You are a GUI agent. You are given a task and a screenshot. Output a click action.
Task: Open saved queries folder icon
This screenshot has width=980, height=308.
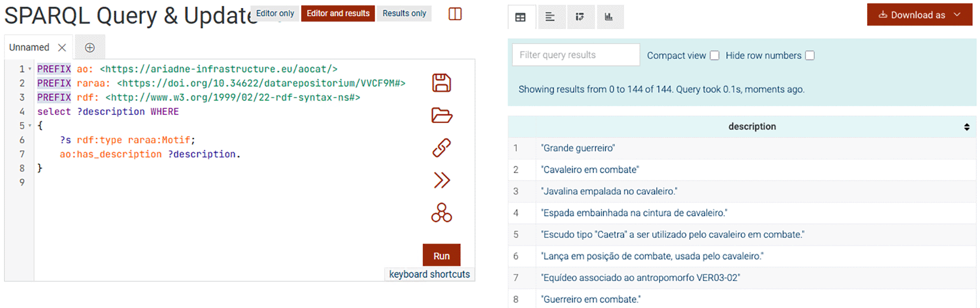click(x=441, y=115)
